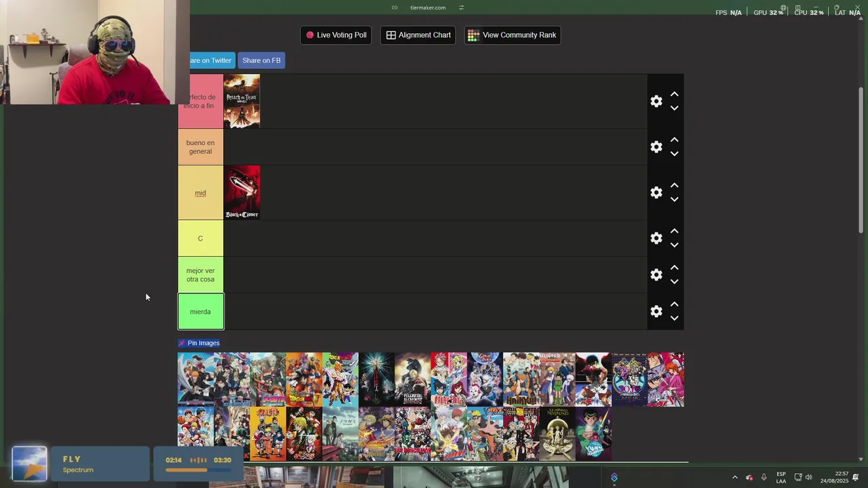Pick the Hunter x Hunter poster
The height and width of the screenshot is (488, 868).
tap(557, 380)
